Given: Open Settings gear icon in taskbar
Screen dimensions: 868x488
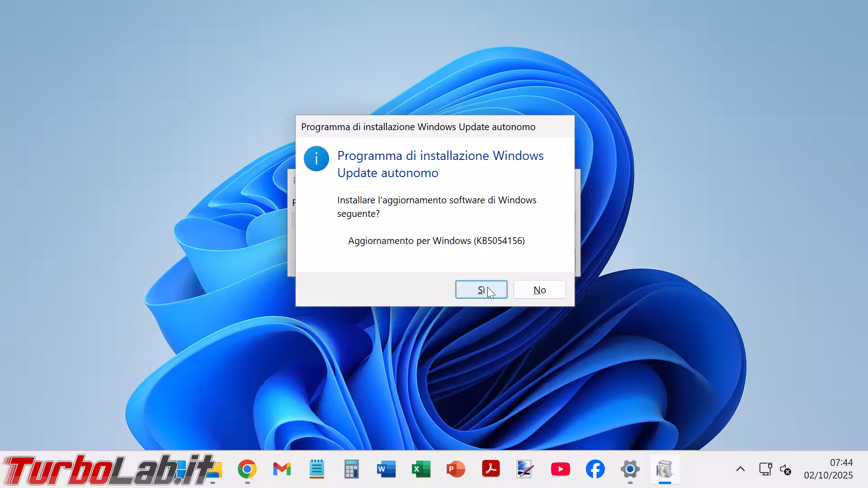Looking at the screenshot, I should click(630, 469).
